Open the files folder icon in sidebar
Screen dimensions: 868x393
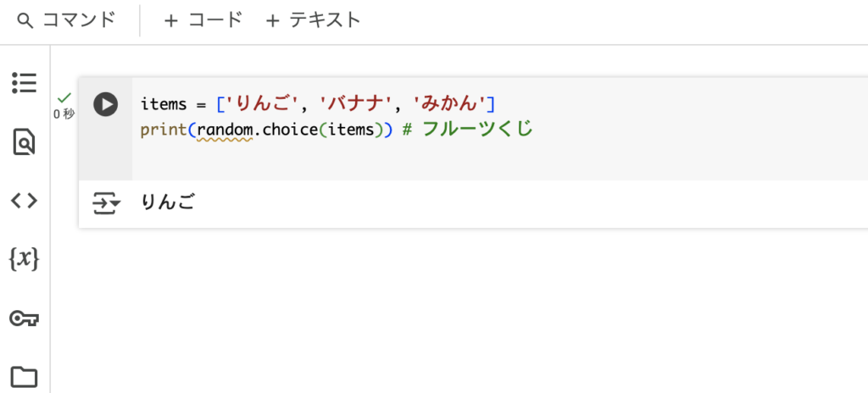pos(25,376)
